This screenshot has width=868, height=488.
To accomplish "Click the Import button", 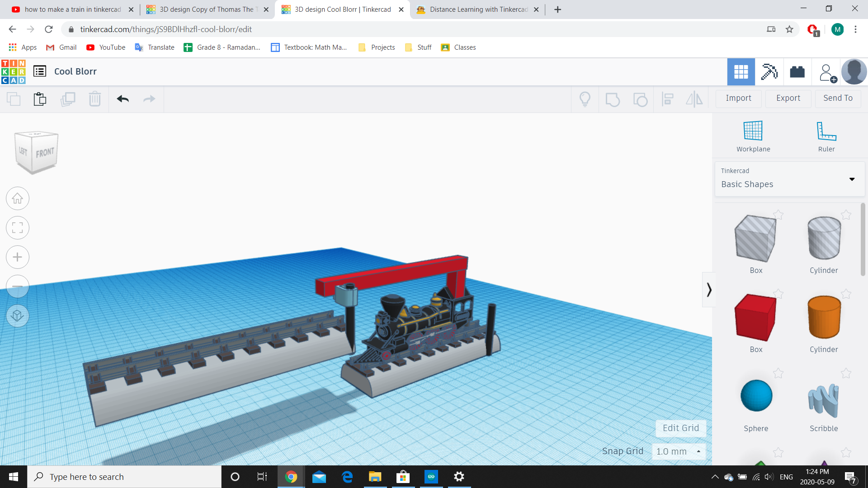I will (739, 98).
